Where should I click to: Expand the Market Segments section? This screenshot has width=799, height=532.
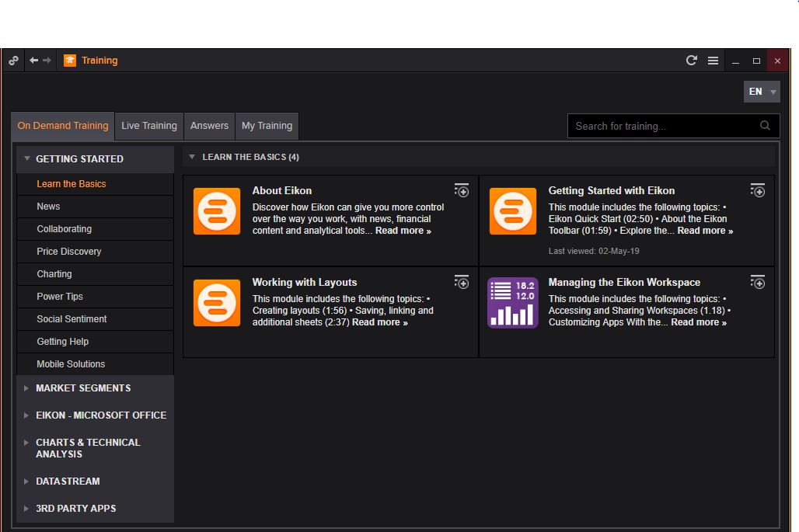click(x=83, y=388)
